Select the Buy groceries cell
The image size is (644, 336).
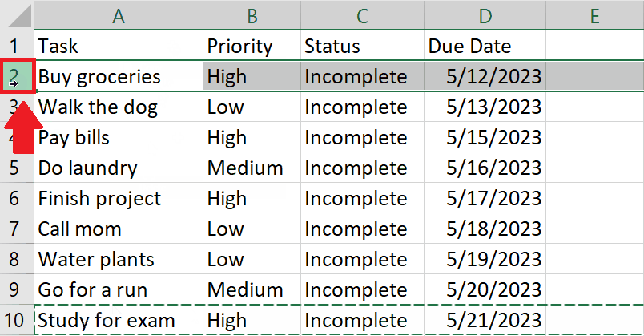pos(119,76)
